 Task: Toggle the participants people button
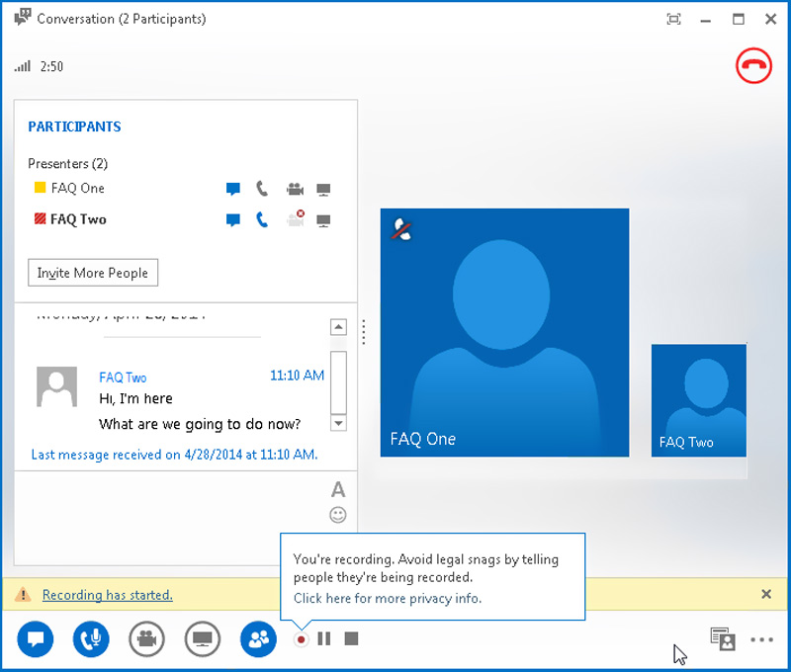coord(258,639)
